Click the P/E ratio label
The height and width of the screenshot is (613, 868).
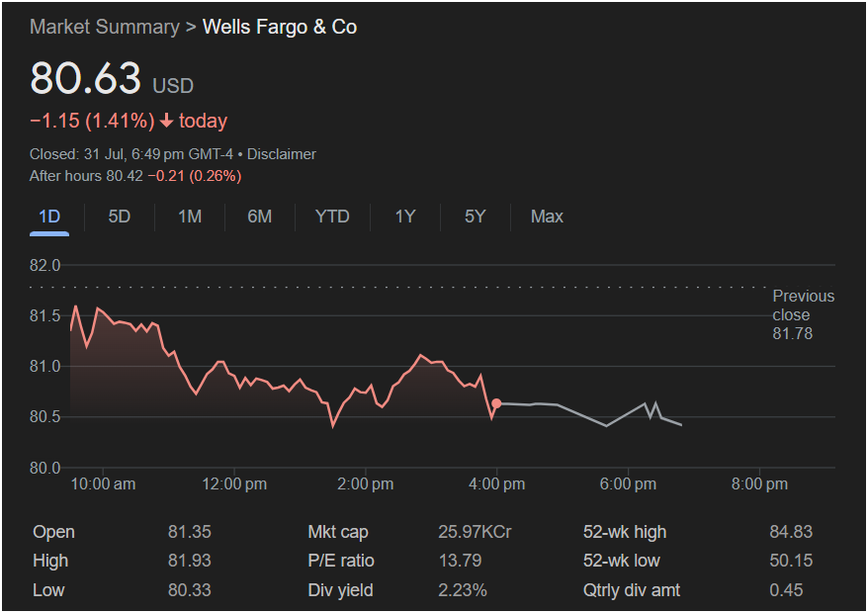coord(341,561)
